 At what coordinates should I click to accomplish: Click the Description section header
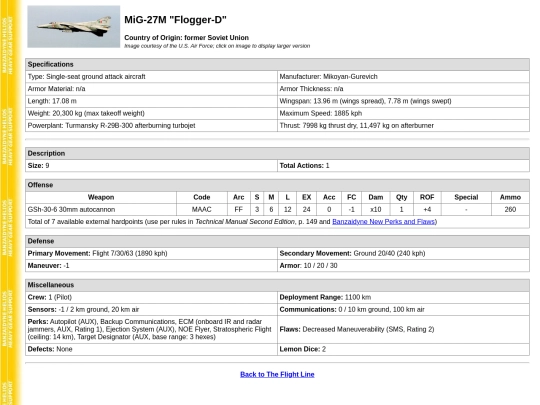(277, 153)
